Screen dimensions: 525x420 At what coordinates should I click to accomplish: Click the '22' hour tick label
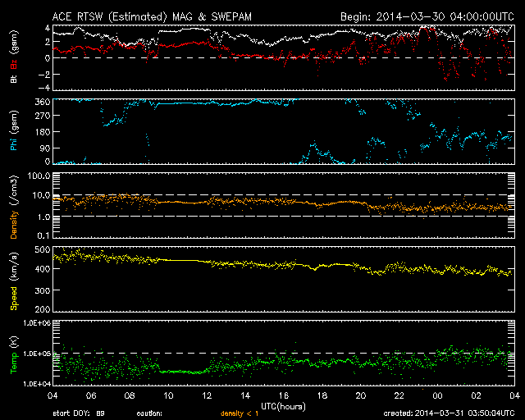tap(399, 395)
